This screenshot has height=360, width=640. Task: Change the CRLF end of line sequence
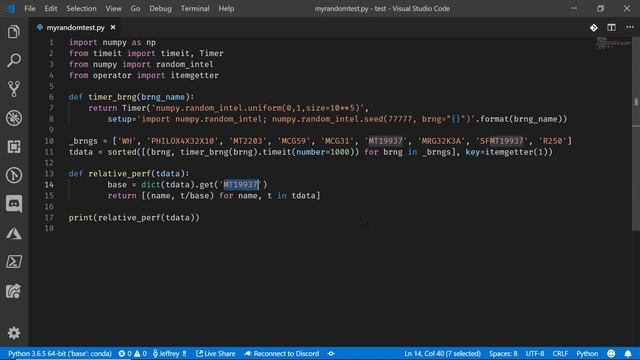point(560,353)
